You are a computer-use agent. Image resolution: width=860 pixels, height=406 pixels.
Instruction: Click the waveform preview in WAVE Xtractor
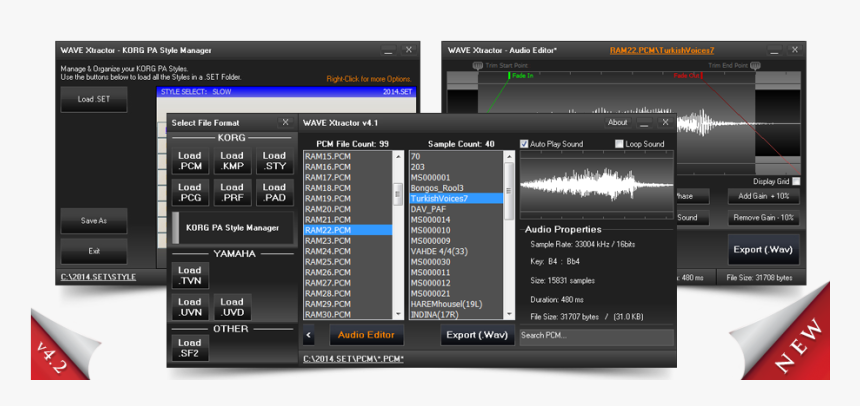597,184
